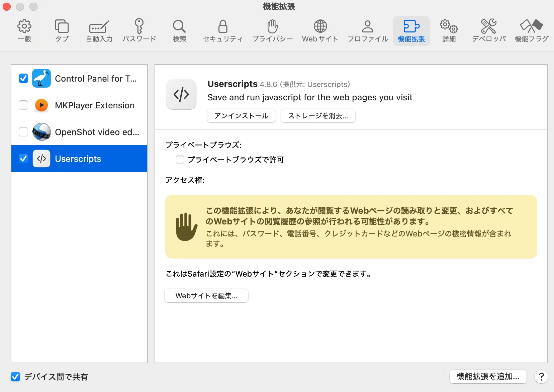Click the Webサイトを編集... button
This screenshot has height=392, width=554.
coord(206,296)
